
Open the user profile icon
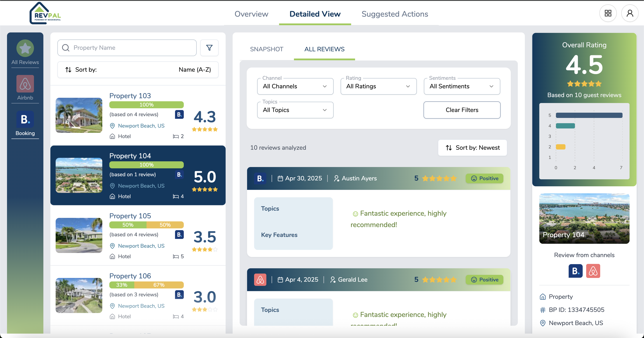click(x=630, y=13)
